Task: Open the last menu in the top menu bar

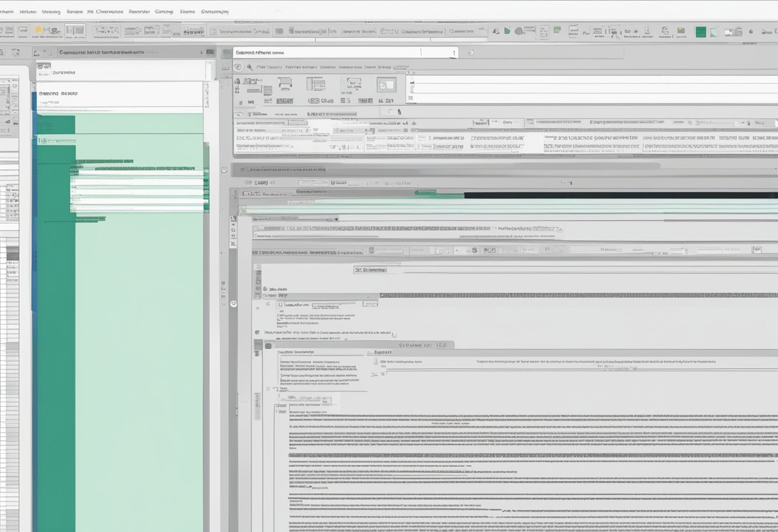Action: [x=215, y=12]
